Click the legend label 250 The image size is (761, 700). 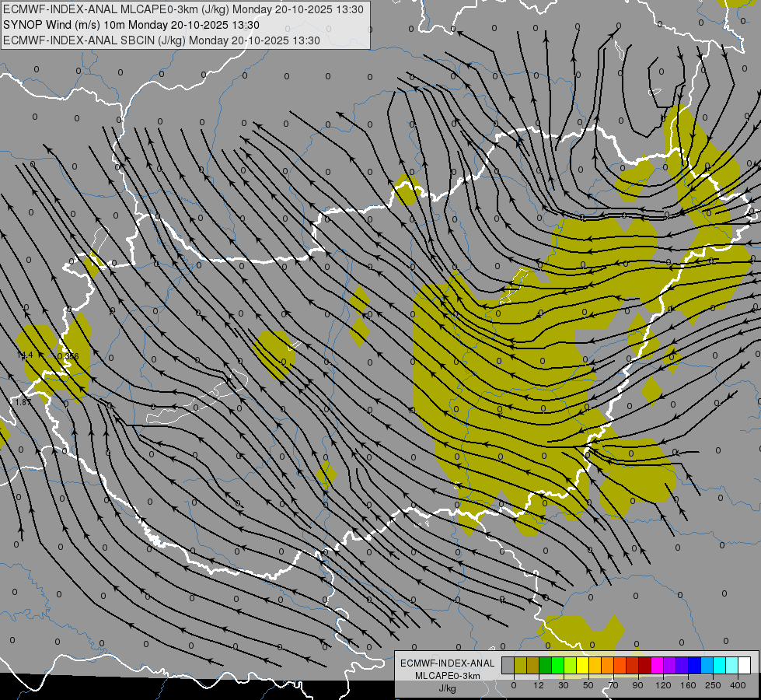click(713, 685)
